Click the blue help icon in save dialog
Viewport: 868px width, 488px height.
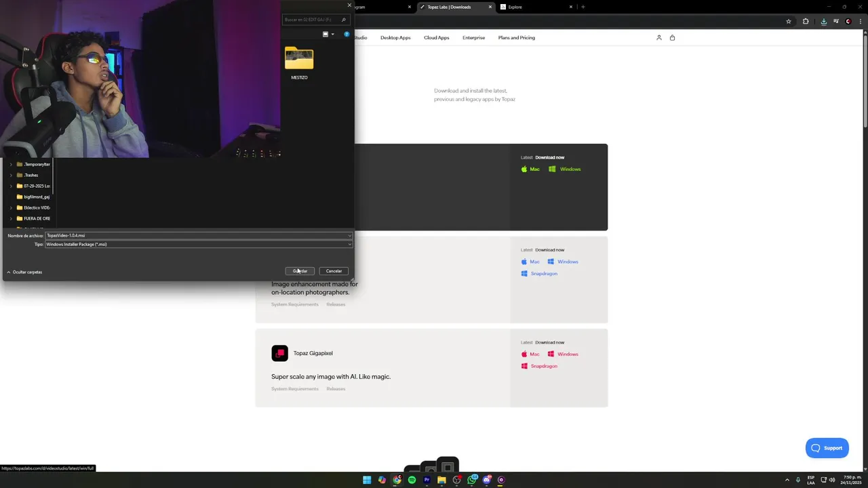[x=347, y=34]
